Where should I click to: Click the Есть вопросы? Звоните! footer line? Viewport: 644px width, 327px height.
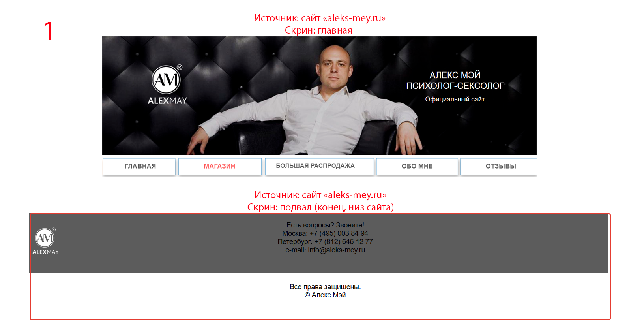click(325, 225)
